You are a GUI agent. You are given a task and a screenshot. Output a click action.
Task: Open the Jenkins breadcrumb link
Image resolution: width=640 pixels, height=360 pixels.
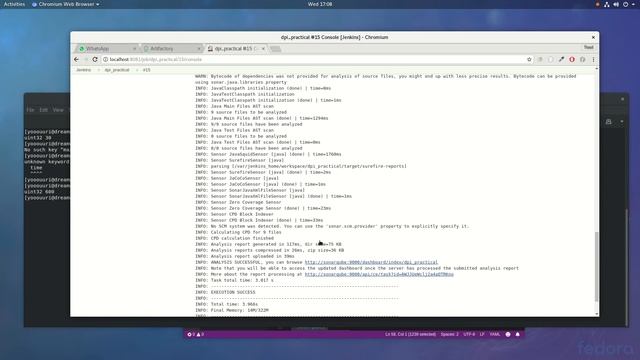coord(84,70)
